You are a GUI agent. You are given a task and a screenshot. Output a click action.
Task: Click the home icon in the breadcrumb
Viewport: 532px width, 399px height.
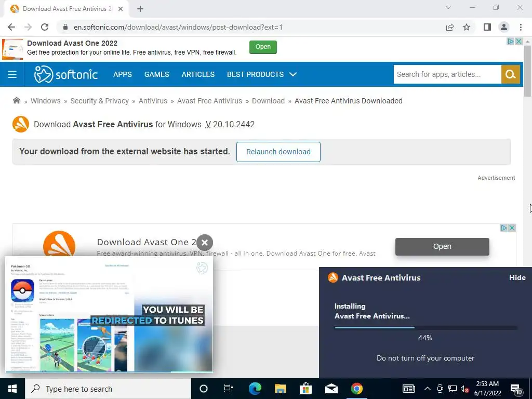click(x=16, y=100)
